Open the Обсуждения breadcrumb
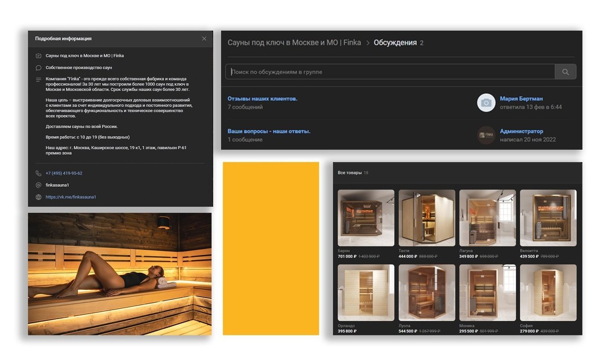610x364 pixels. [x=395, y=43]
